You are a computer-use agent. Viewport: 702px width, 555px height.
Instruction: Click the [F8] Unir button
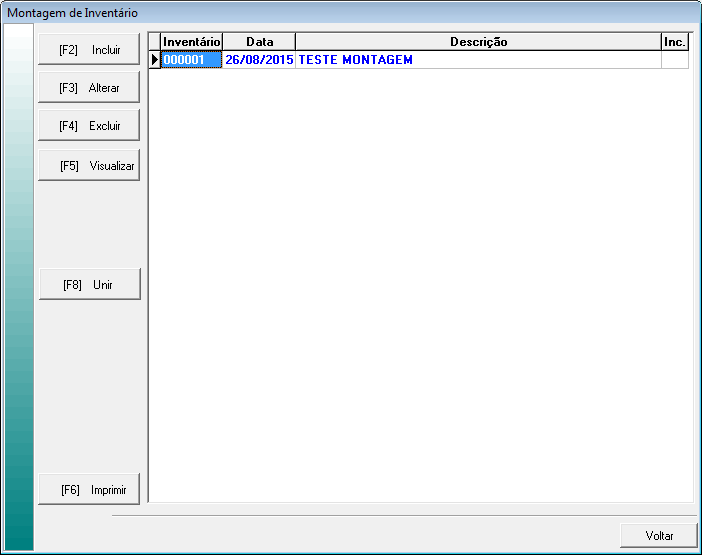point(89,285)
